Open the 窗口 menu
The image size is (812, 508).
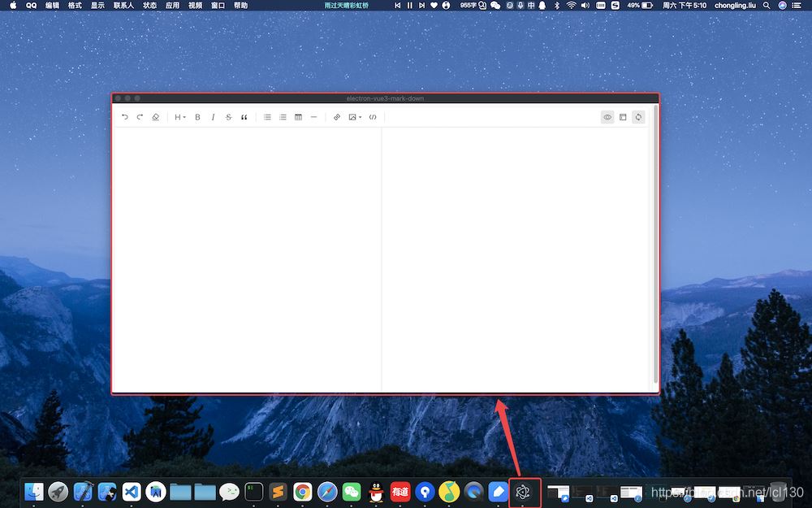click(218, 5)
